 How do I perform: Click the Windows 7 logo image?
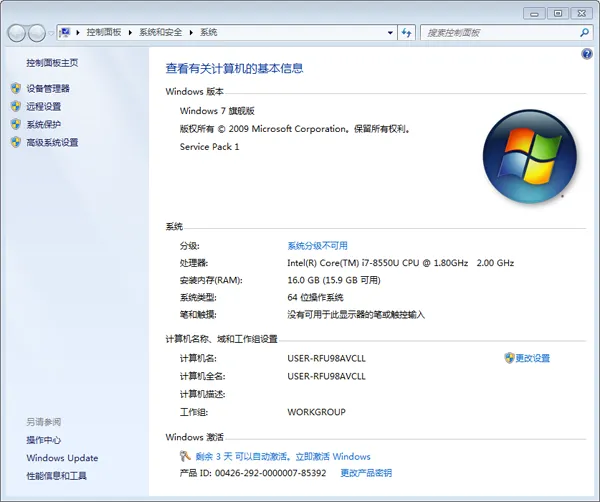(x=530, y=156)
